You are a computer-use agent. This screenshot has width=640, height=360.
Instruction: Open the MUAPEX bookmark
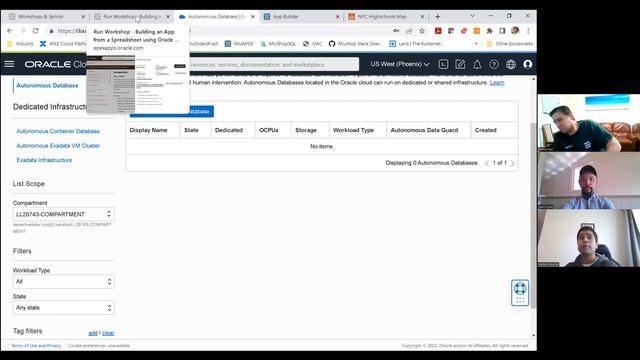239,44
